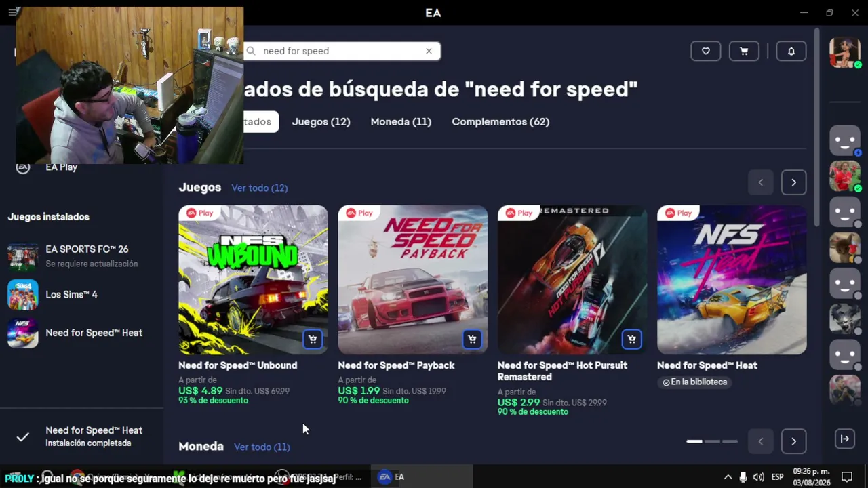Viewport: 868px width, 488px height.
Task: Open EA Play in the left sidebar
Action: [x=61, y=167]
